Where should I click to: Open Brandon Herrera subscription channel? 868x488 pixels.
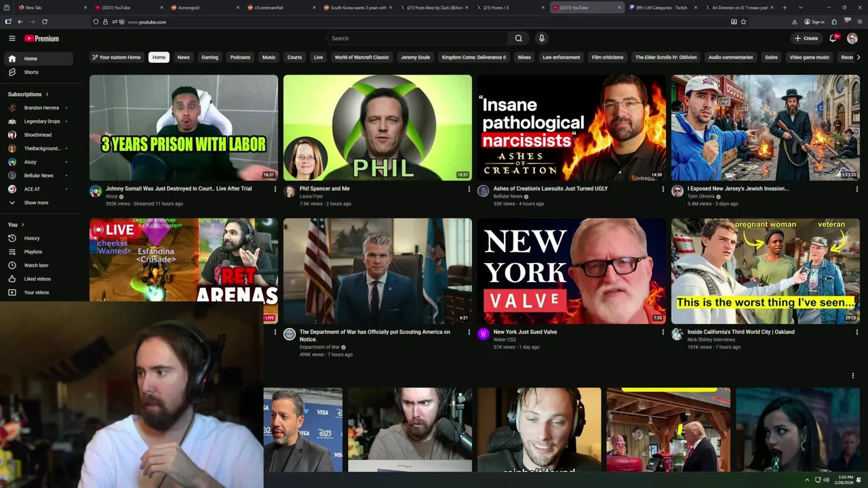(40, 108)
